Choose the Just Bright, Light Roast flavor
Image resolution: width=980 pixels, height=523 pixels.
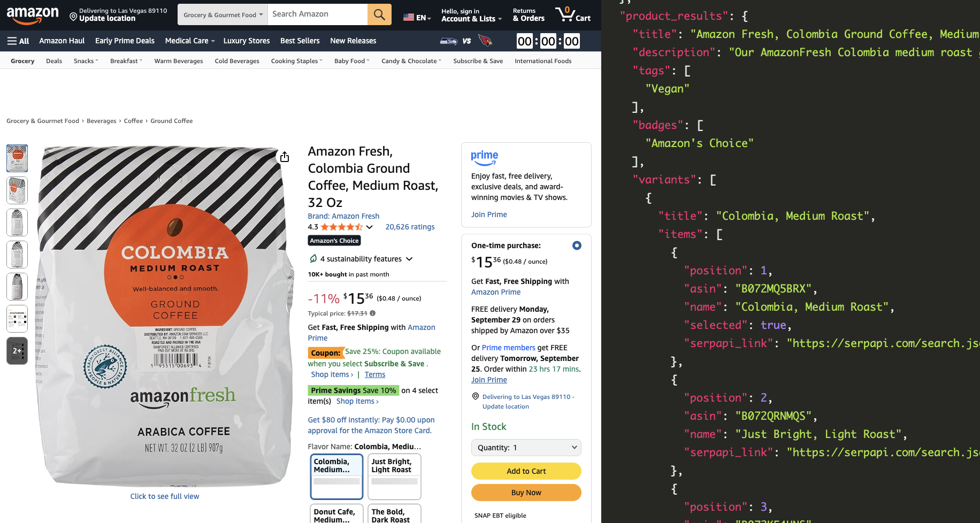pos(394,476)
